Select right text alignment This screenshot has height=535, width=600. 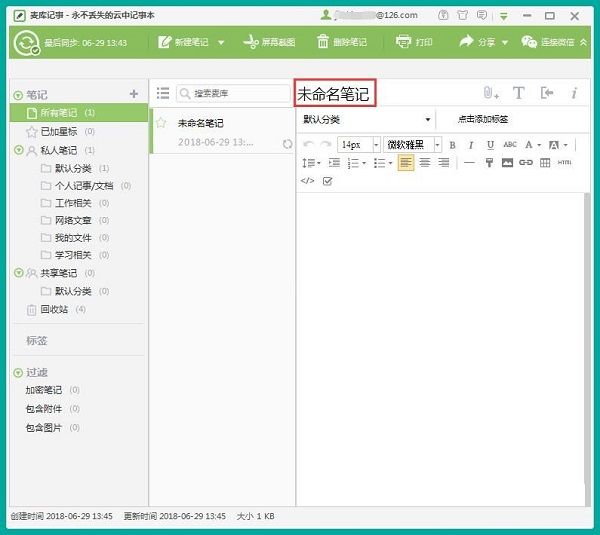444,163
